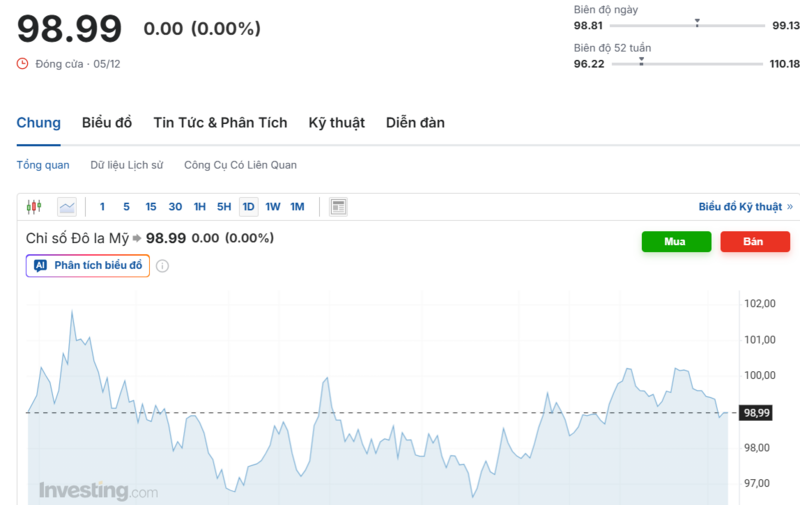Image resolution: width=800 pixels, height=505 pixels.
Task: Click the AI badge icon
Action: 41,266
